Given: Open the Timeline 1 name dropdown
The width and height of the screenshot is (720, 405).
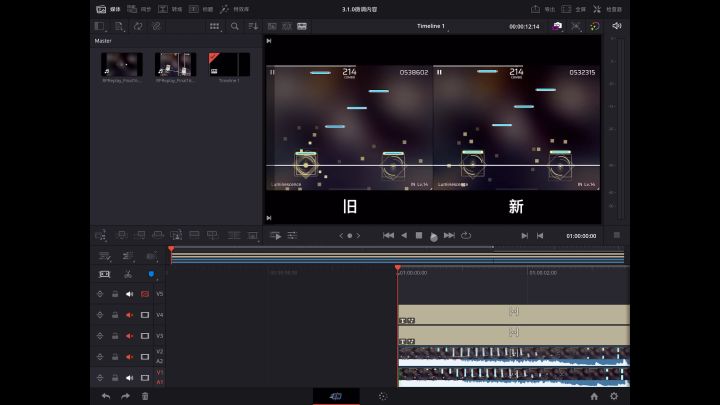Looking at the screenshot, I should click(x=432, y=26).
